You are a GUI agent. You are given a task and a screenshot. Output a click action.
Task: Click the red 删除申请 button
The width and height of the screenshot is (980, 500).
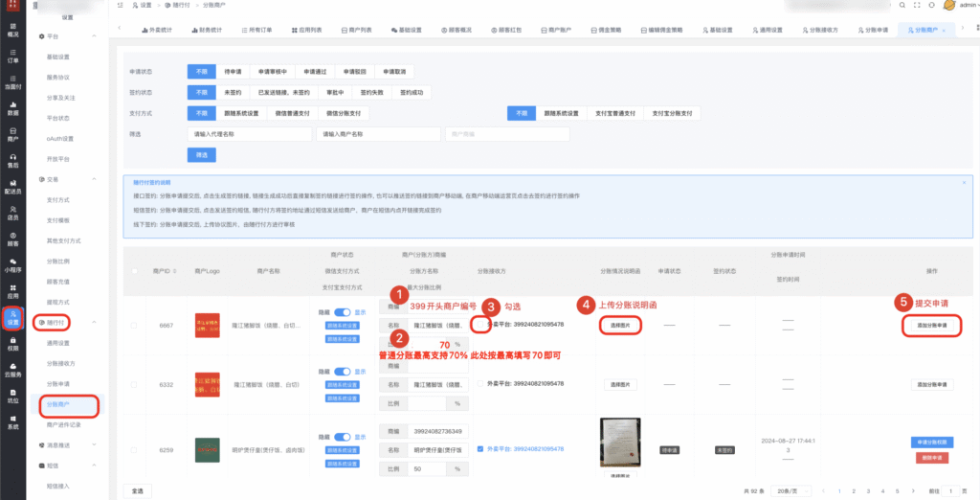click(932, 458)
